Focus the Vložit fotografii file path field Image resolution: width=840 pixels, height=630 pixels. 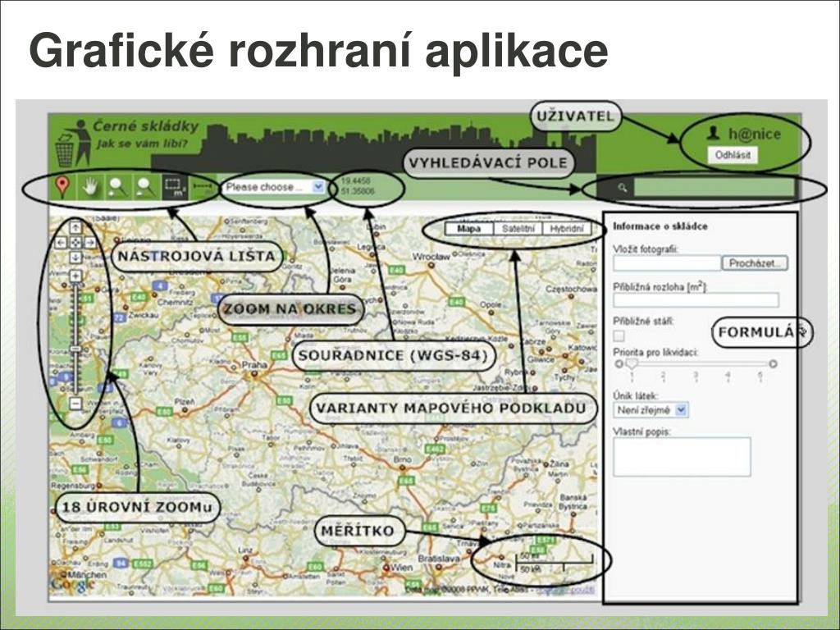[x=667, y=263]
